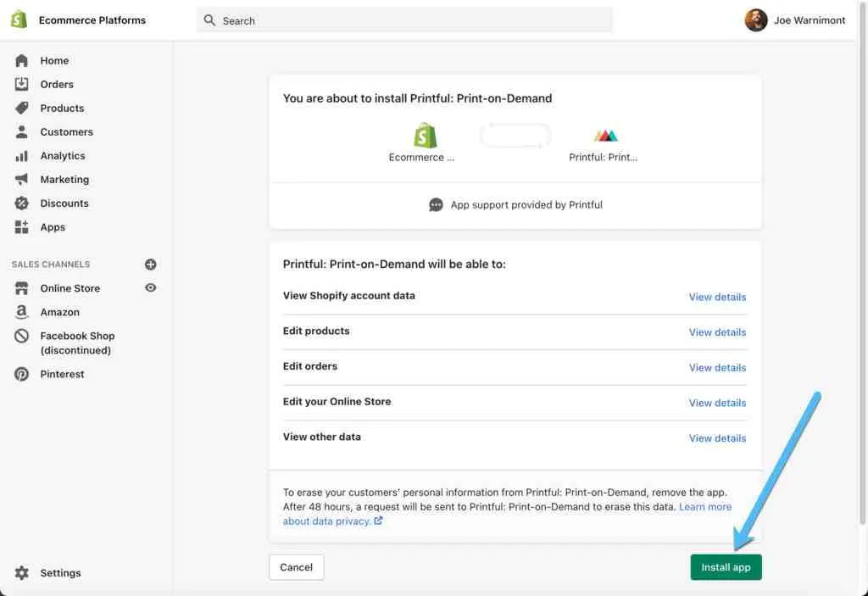Viewport: 868px width, 596px height.
Task: View details for Edit orders
Action: [717, 368]
